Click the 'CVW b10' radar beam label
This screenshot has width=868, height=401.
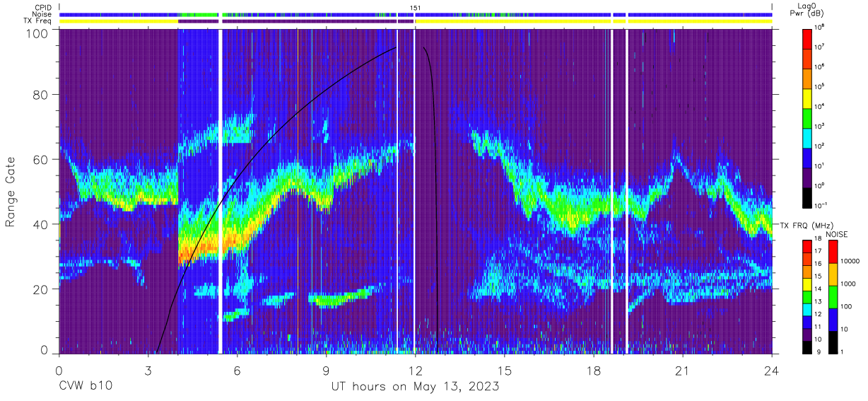pos(86,387)
